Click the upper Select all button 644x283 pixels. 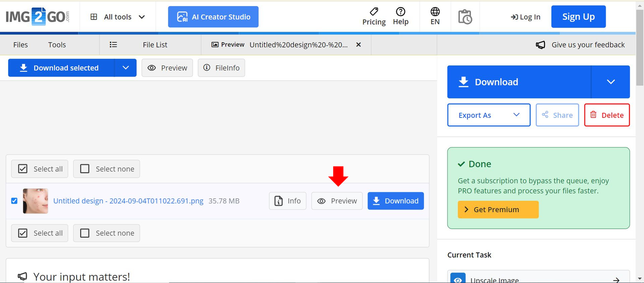40,169
